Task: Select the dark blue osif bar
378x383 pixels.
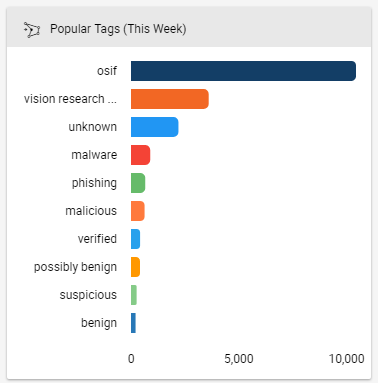Action: (x=243, y=71)
